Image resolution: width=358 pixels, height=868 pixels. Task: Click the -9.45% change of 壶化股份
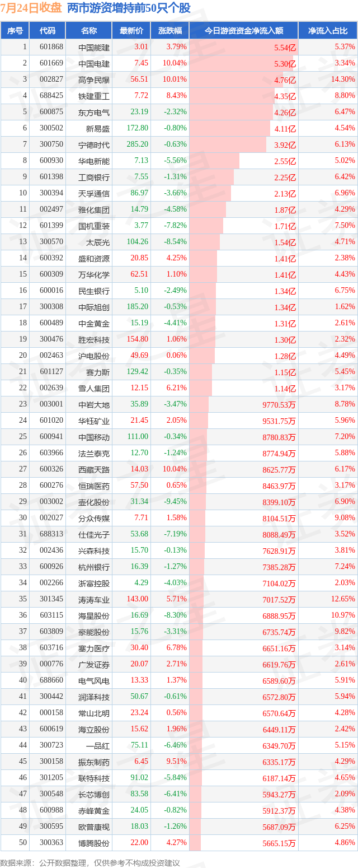click(176, 502)
